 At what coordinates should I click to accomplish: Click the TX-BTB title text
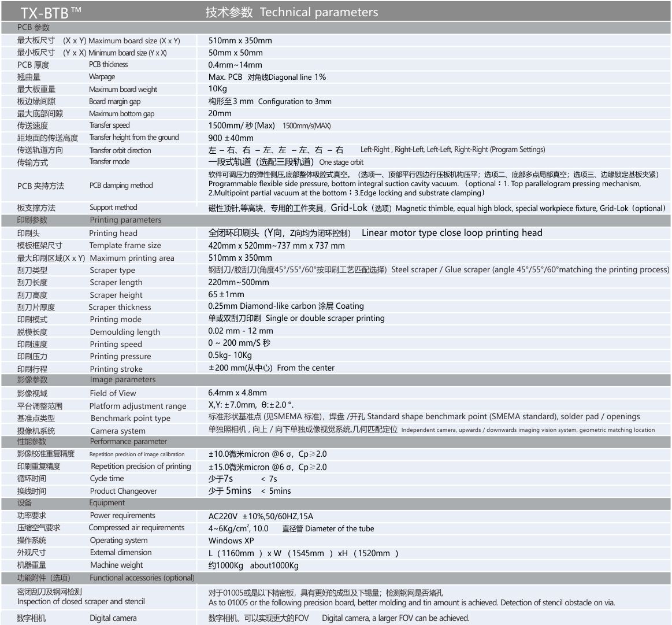tap(51, 12)
